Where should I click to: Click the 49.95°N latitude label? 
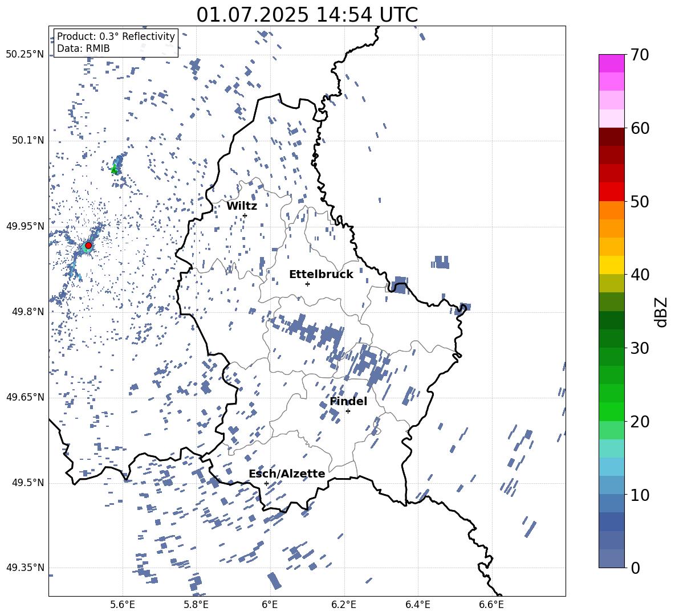pos(25,226)
